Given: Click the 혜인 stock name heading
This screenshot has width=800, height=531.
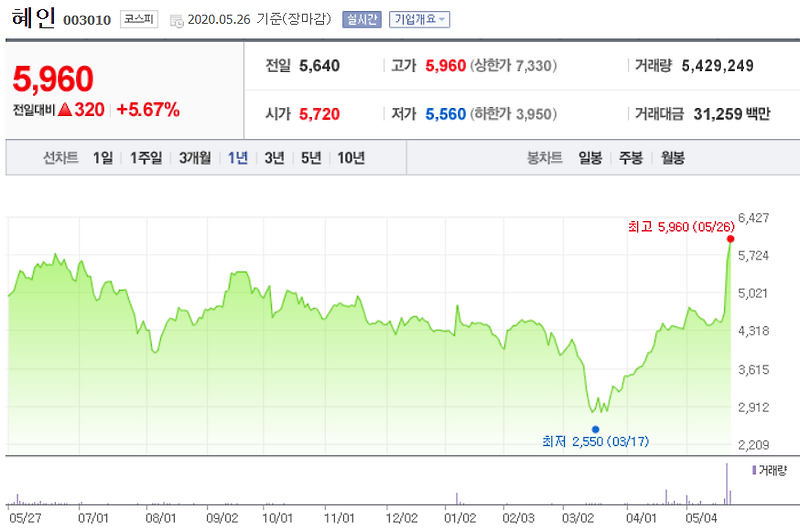Looking at the screenshot, I should [x=33, y=18].
